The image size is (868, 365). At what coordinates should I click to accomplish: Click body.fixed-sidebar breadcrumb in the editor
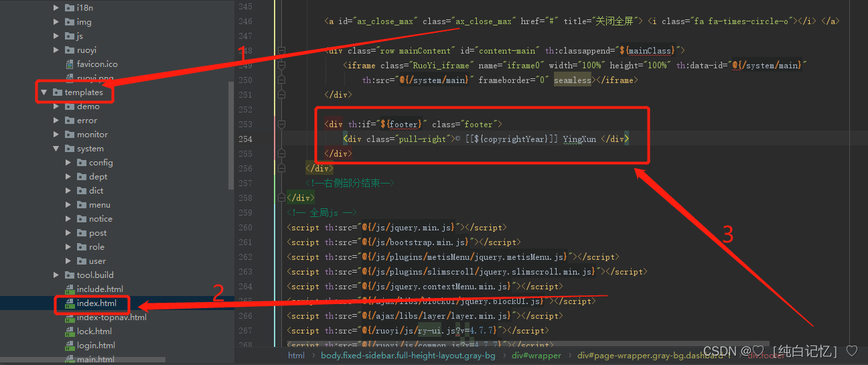(x=408, y=356)
